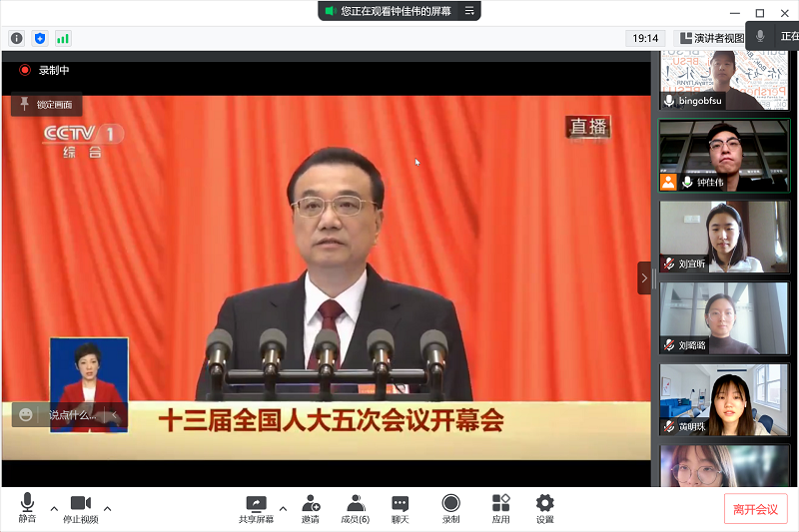
Task: Expand the video options arrow beside 停止视频
Action: point(108,508)
